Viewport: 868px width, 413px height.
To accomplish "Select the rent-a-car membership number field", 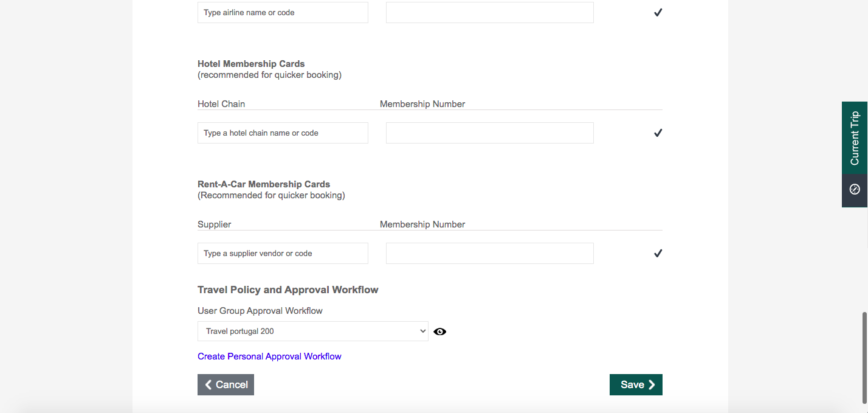I will tap(489, 254).
